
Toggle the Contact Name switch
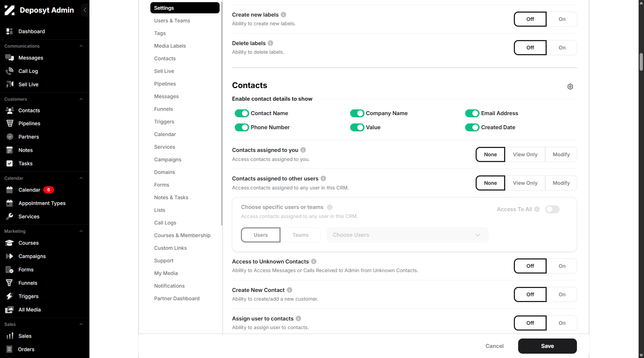click(x=242, y=113)
